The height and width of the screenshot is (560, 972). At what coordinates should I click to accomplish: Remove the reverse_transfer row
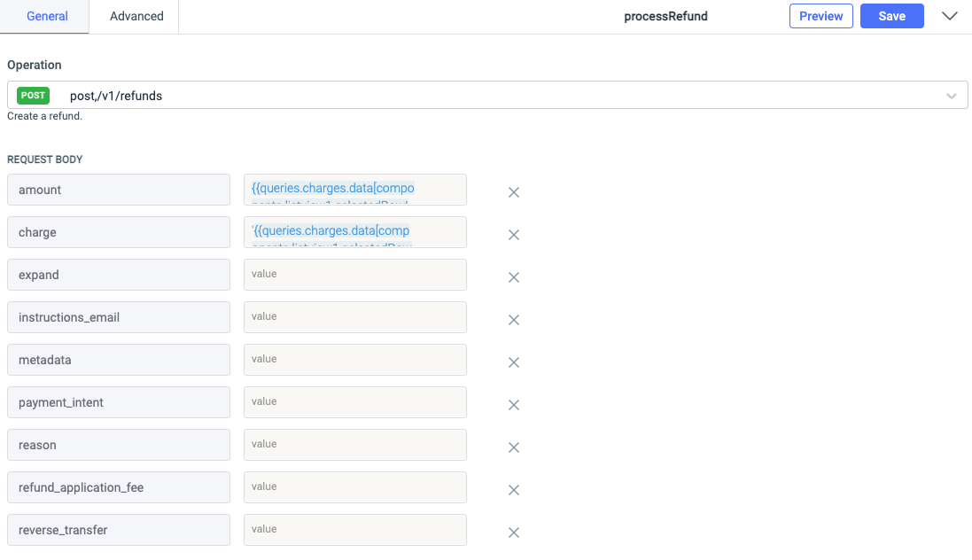coord(513,533)
